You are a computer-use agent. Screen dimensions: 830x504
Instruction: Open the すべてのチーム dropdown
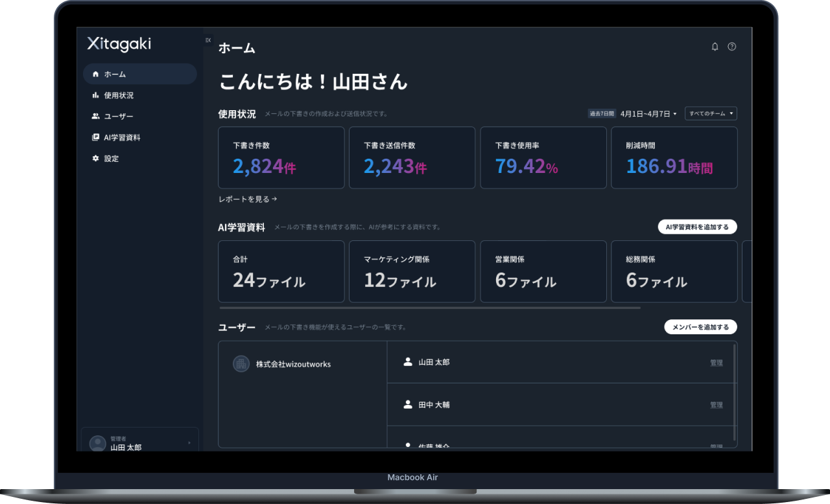pos(711,113)
